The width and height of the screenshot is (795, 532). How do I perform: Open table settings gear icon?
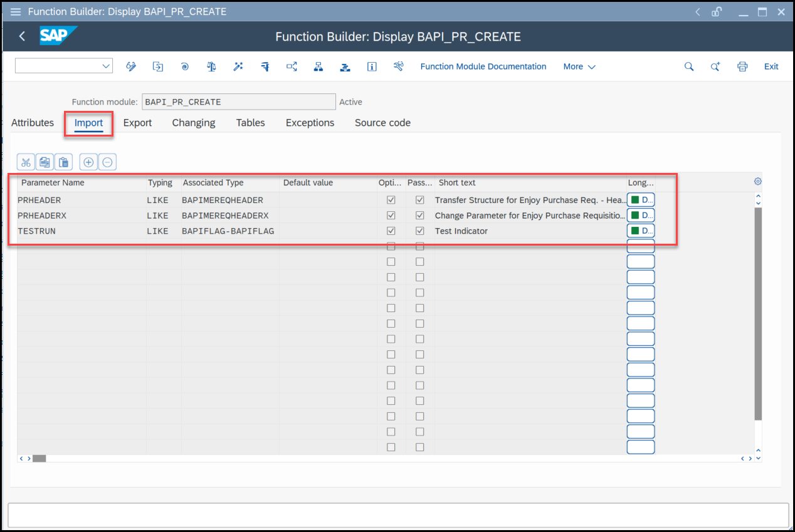tap(758, 182)
